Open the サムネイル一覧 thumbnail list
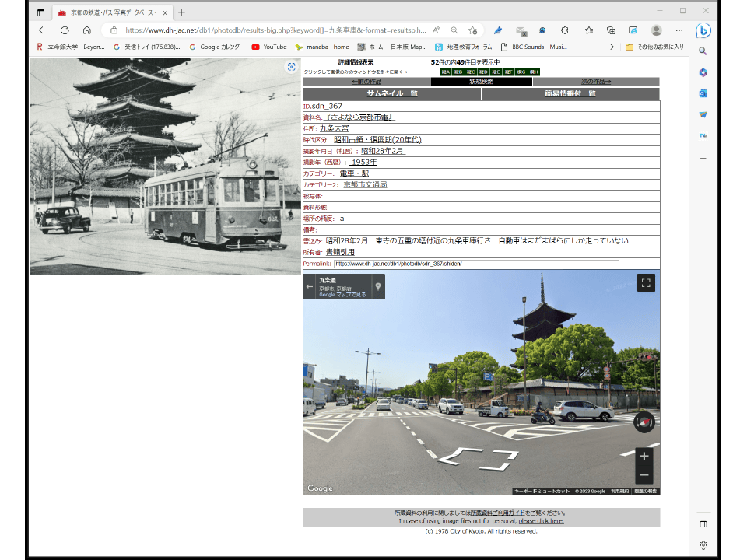This screenshot has height=560, width=747. point(392,93)
